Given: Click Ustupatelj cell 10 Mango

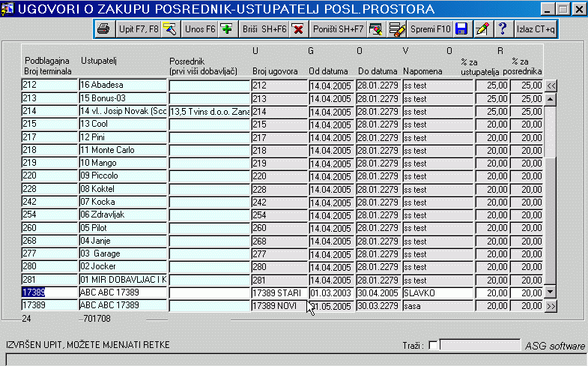Looking at the screenshot, I should (x=123, y=163).
